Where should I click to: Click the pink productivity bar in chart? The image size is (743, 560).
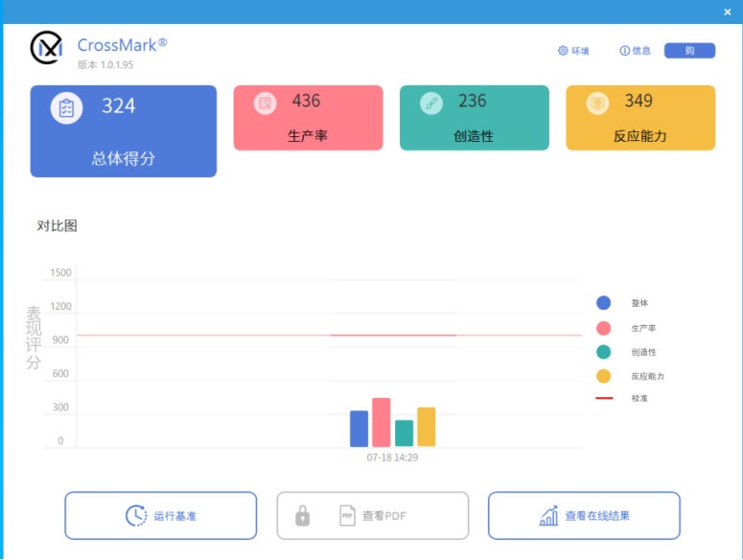tap(381, 422)
